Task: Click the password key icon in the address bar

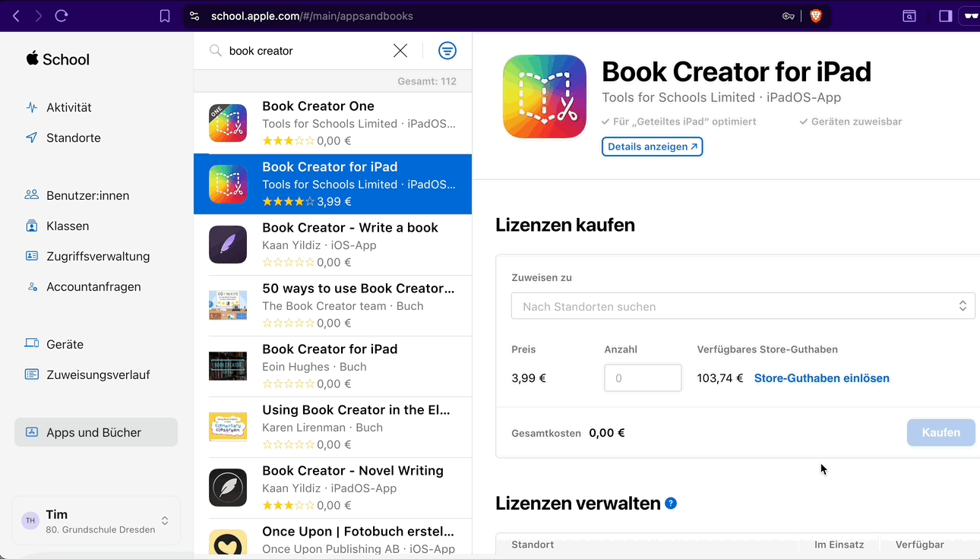Action: point(789,16)
